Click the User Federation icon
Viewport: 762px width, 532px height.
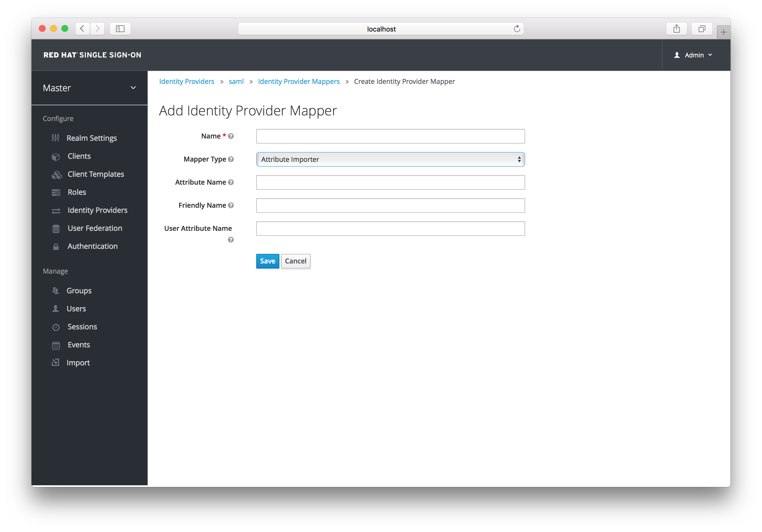[x=55, y=228]
